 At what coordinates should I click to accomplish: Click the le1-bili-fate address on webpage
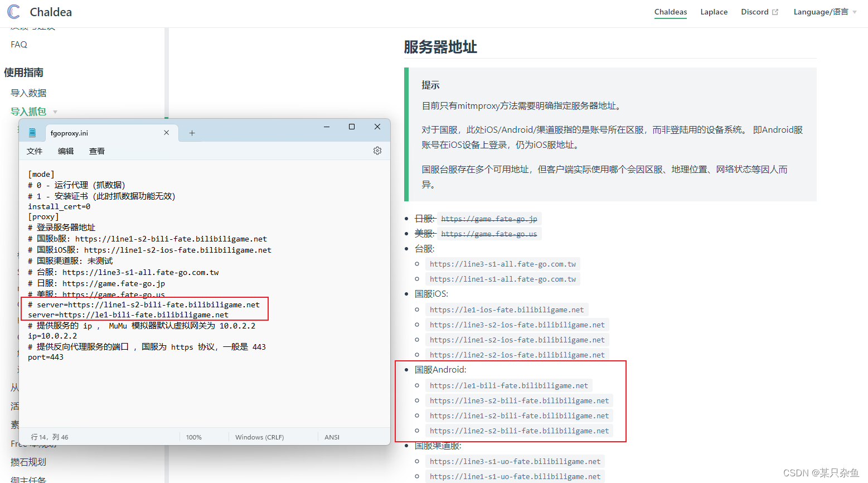click(509, 385)
